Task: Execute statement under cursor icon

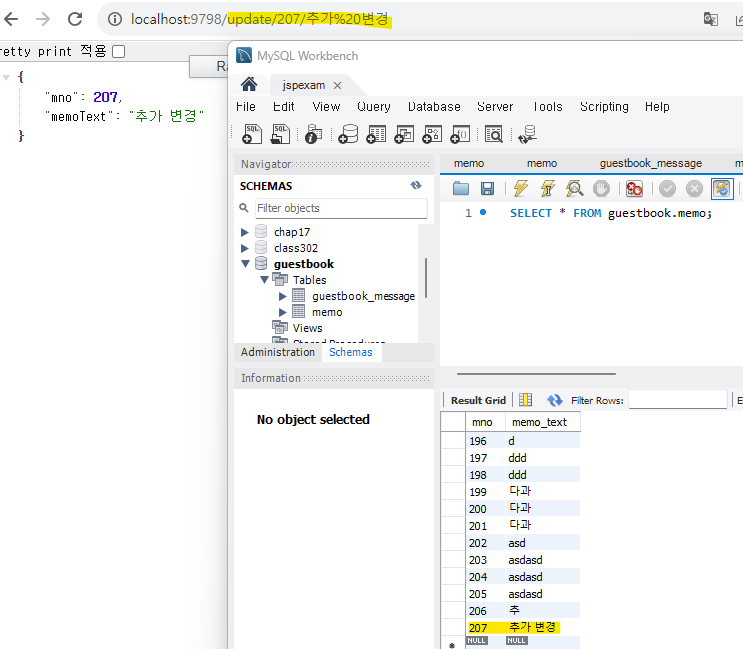Action: [x=548, y=189]
